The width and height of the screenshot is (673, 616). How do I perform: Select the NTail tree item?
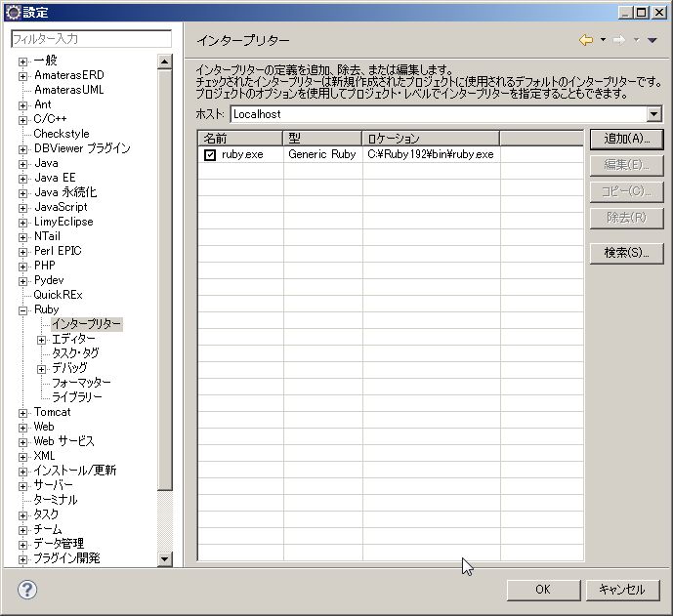coord(47,236)
